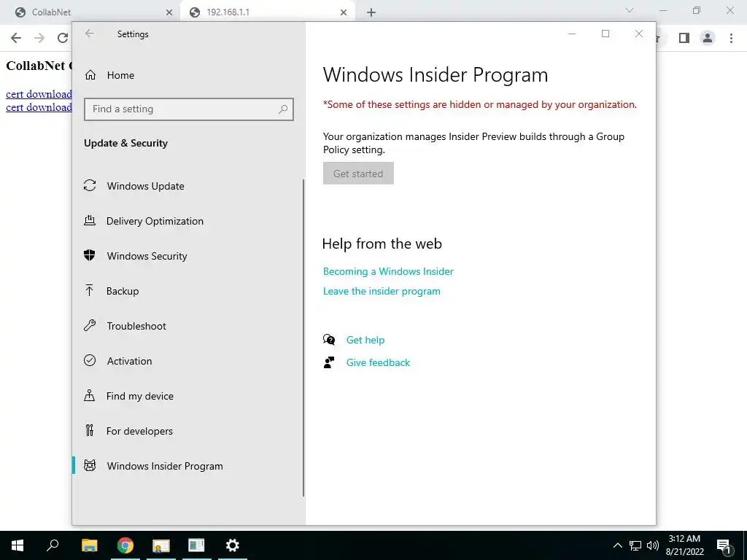This screenshot has width=747, height=560.
Task: Click the Settings back arrow
Action: click(90, 34)
